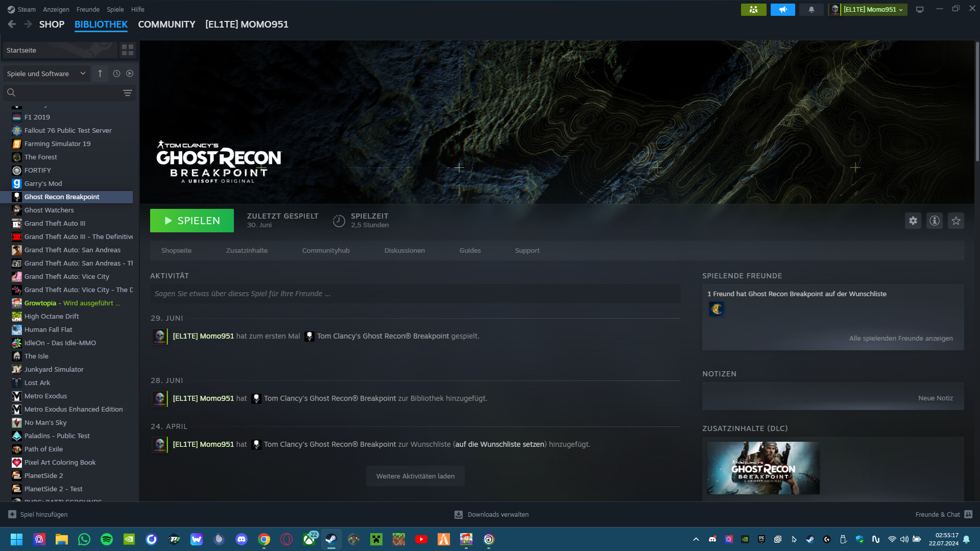This screenshot has height=551, width=980.
Task: Open Downloads verwalten
Action: [491, 514]
